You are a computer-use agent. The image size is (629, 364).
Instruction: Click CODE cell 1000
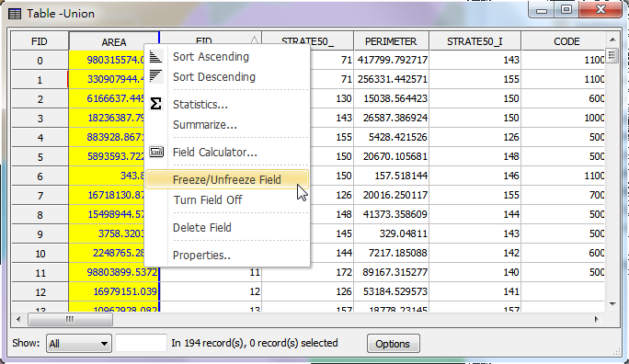(563, 118)
